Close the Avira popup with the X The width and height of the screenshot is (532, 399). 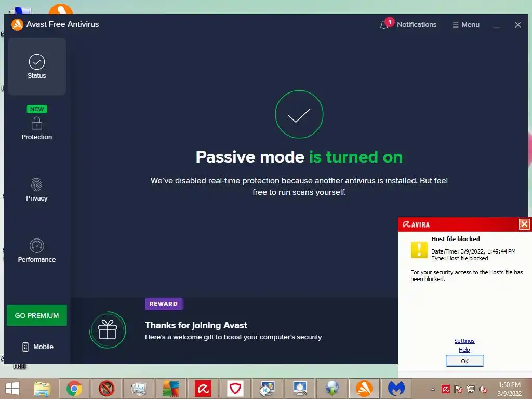pyautogui.click(x=524, y=224)
